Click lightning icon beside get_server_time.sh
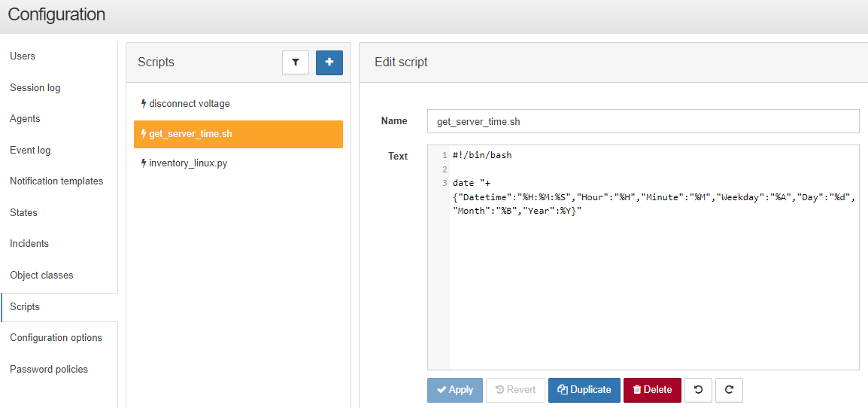868x408 pixels. pyautogui.click(x=144, y=134)
